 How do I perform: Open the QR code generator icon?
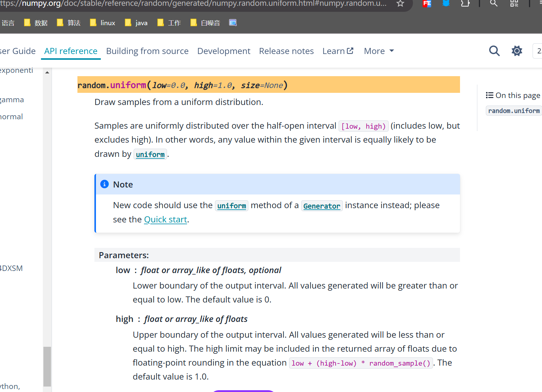coord(514,3)
